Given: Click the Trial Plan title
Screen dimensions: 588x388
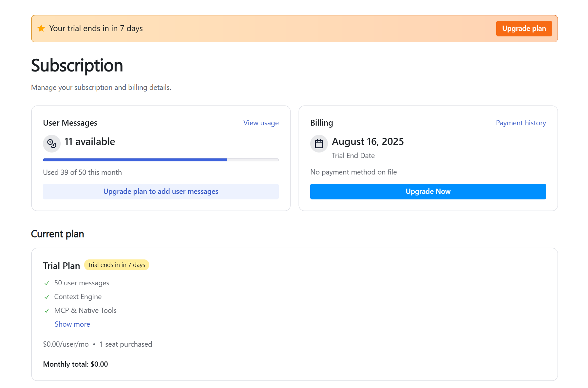Looking at the screenshot, I should click(62, 266).
